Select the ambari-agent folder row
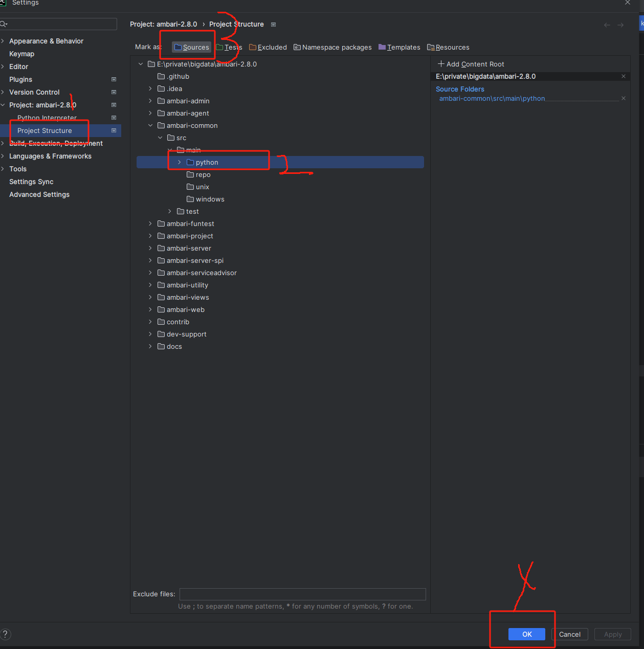 [x=280, y=113]
